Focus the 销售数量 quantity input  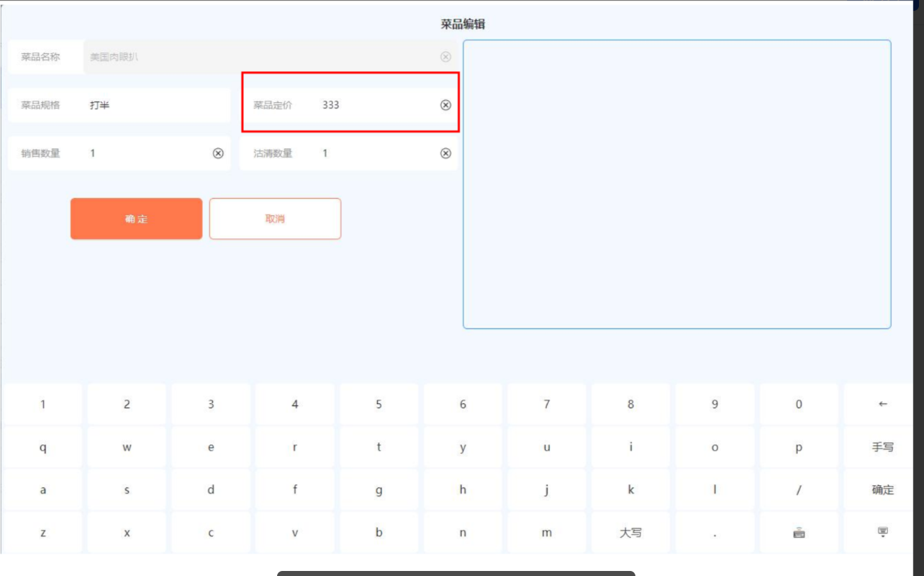144,153
